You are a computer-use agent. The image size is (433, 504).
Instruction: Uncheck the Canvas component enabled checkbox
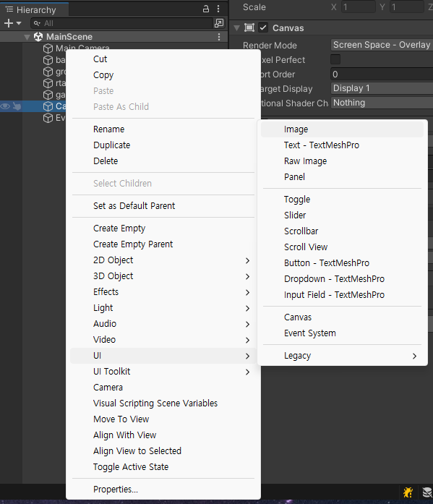[x=263, y=27]
